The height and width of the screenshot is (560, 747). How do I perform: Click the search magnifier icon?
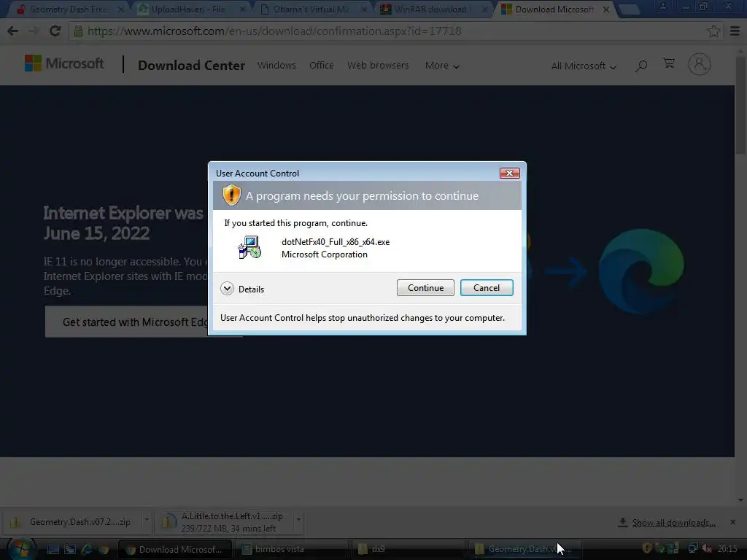(640, 65)
